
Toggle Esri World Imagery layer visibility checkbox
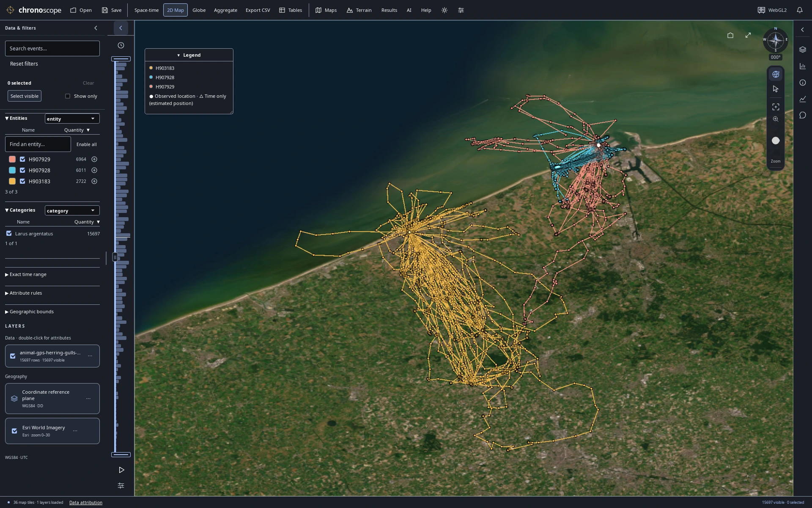pyautogui.click(x=15, y=431)
